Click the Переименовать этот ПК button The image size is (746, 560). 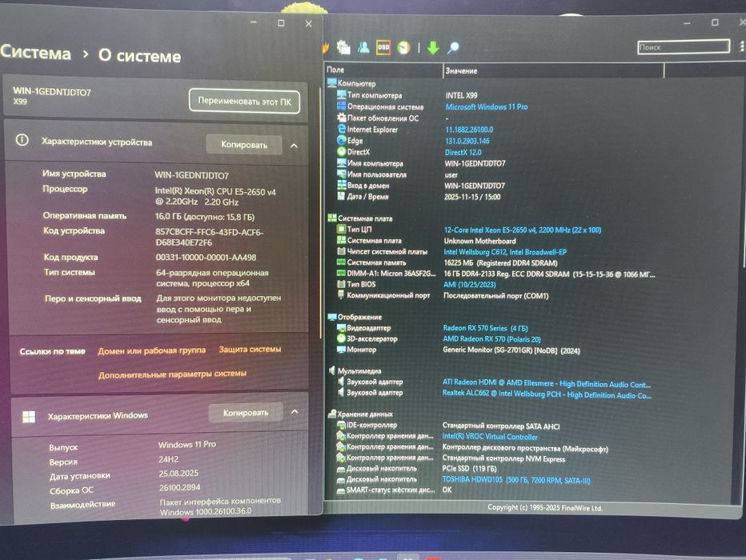244,102
